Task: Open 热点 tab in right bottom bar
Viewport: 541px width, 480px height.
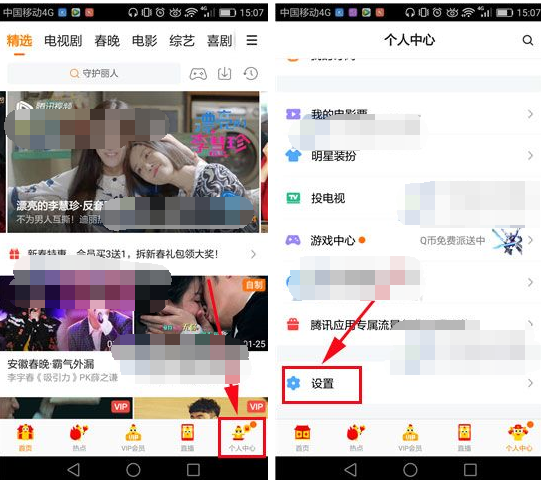Action: tap(356, 438)
